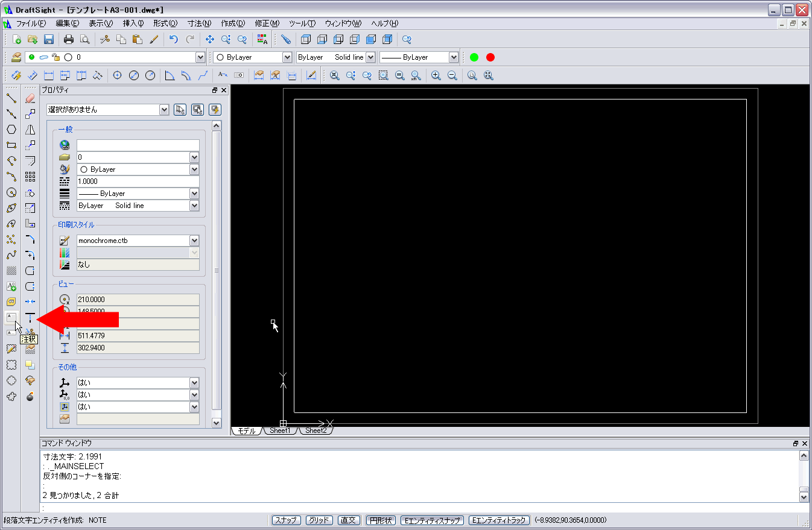Select the Hatch fill tool
Viewport: 812px width, 530px height.
[x=11, y=271]
